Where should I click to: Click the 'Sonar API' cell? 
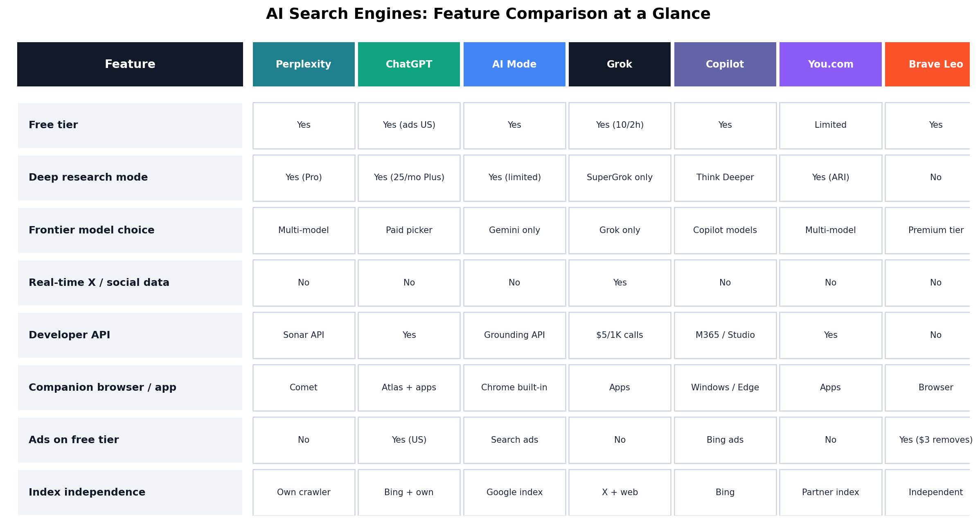[x=304, y=335]
